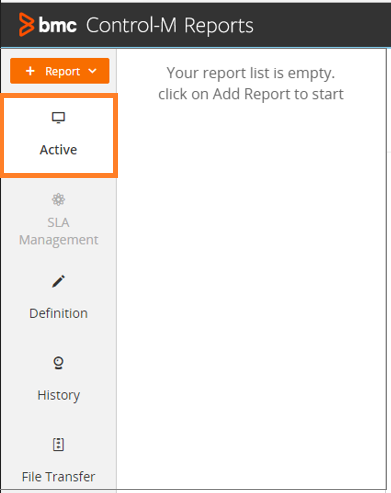Select the Active monitor icon
The image size is (391, 493).
[x=58, y=118]
